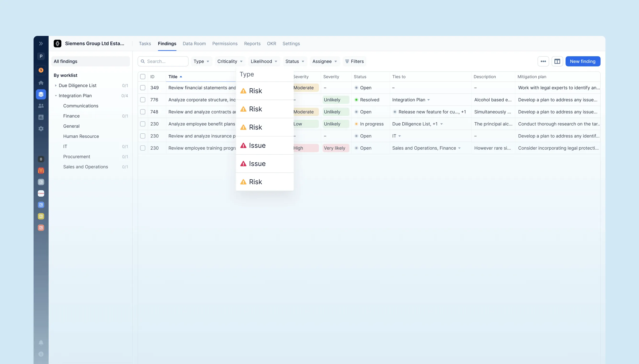Select checkbox for finding 776

(x=143, y=100)
